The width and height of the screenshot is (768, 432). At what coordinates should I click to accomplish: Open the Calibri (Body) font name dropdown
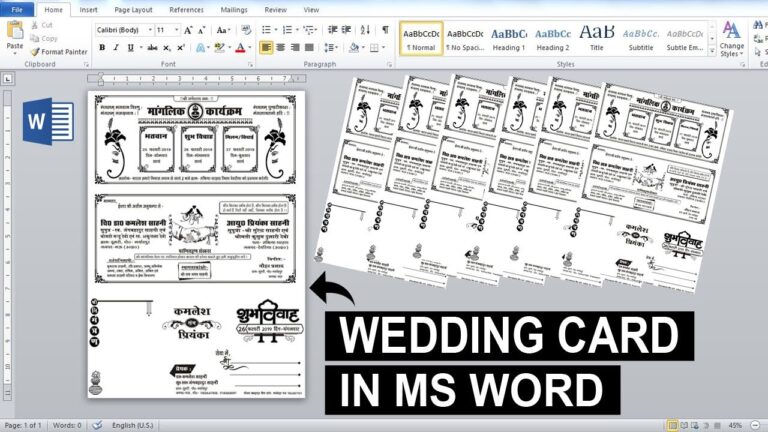(149, 30)
